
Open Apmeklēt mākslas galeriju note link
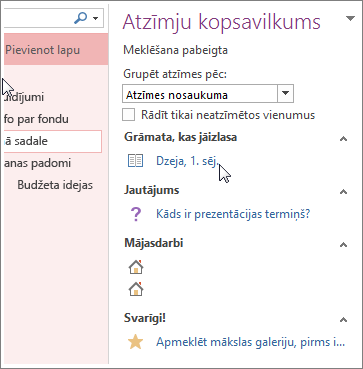[251, 342]
